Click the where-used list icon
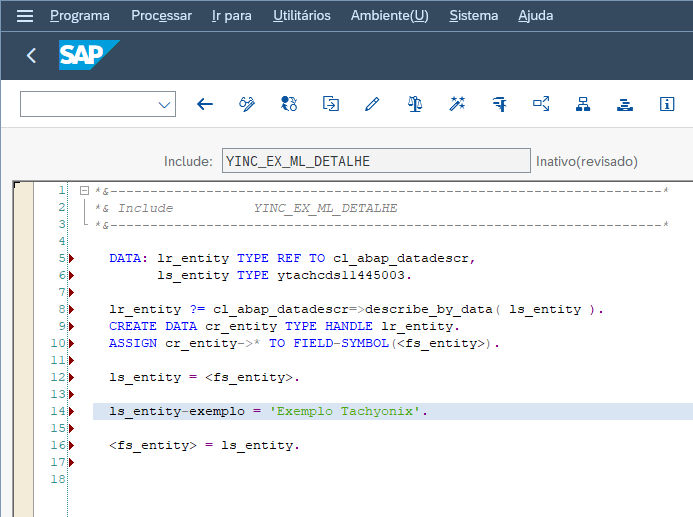This screenshot has height=517, width=693. click(499, 104)
